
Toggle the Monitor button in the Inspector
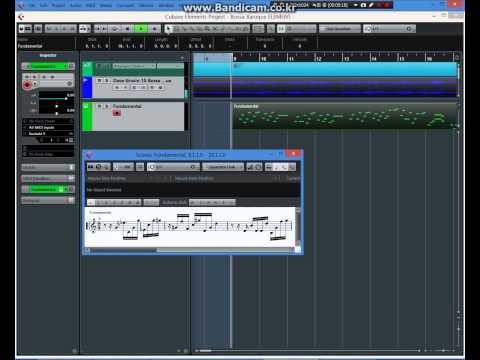35,84
